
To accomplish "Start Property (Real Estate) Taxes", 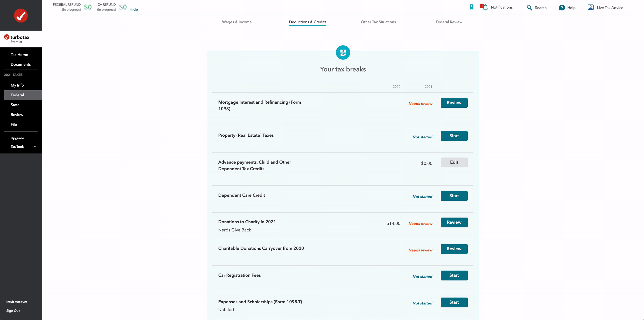I will [454, 136].
